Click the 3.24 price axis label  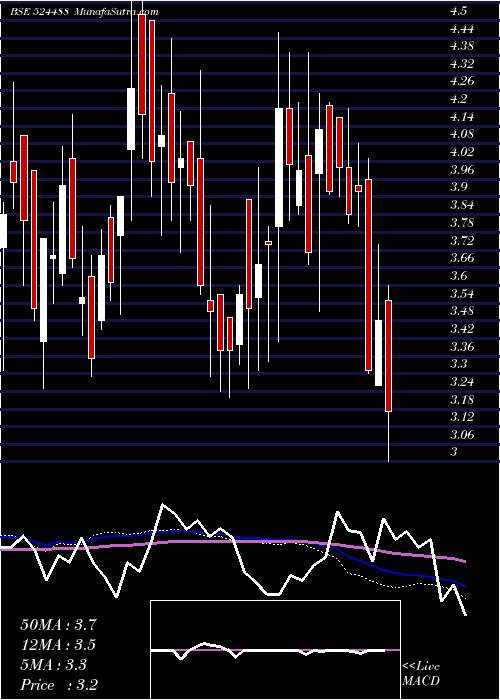[462, 383]
